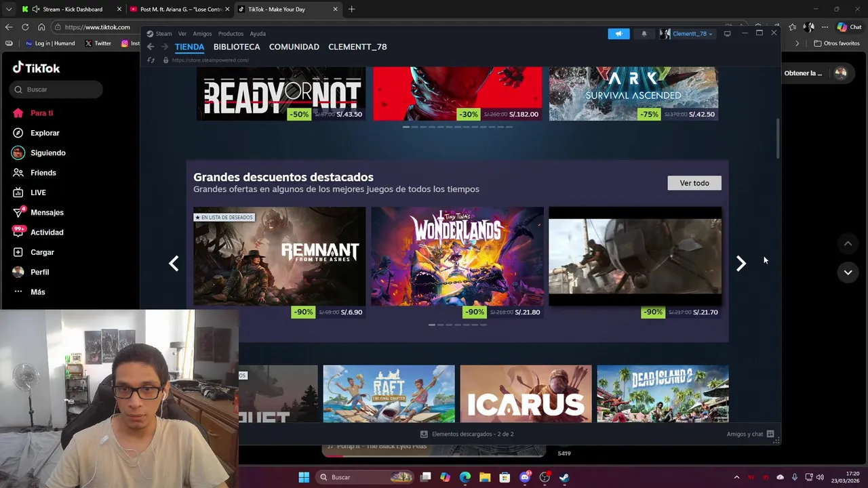868x488 pixels.
Task: Open a new Edge tab
Action: click(x=351, y=9)
